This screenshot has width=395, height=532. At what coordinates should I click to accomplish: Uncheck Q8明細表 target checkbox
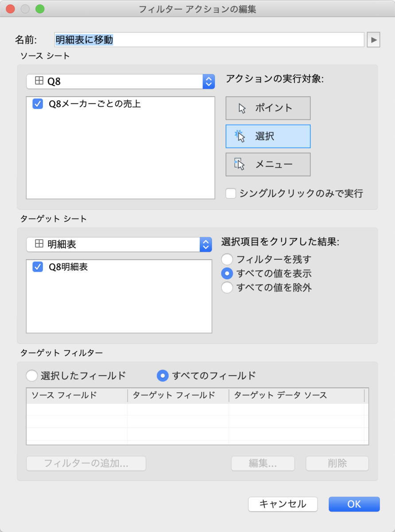click(38, 267)
